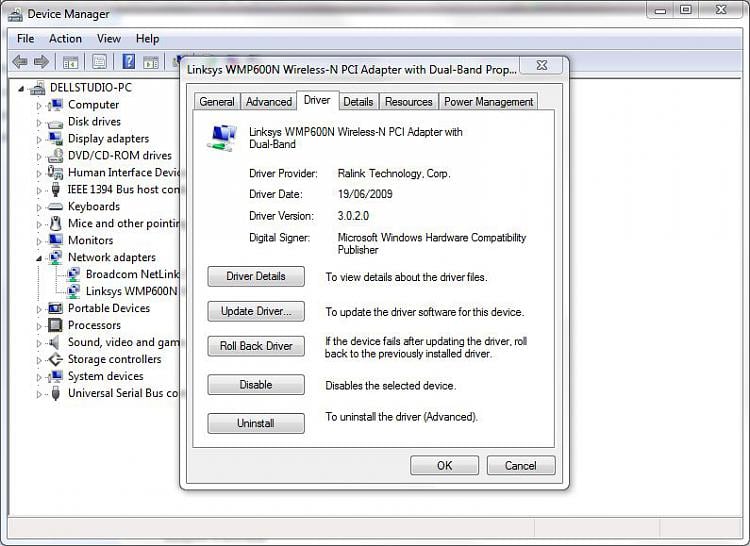Click the Forward arrow toolbar icon

point(41,62)
